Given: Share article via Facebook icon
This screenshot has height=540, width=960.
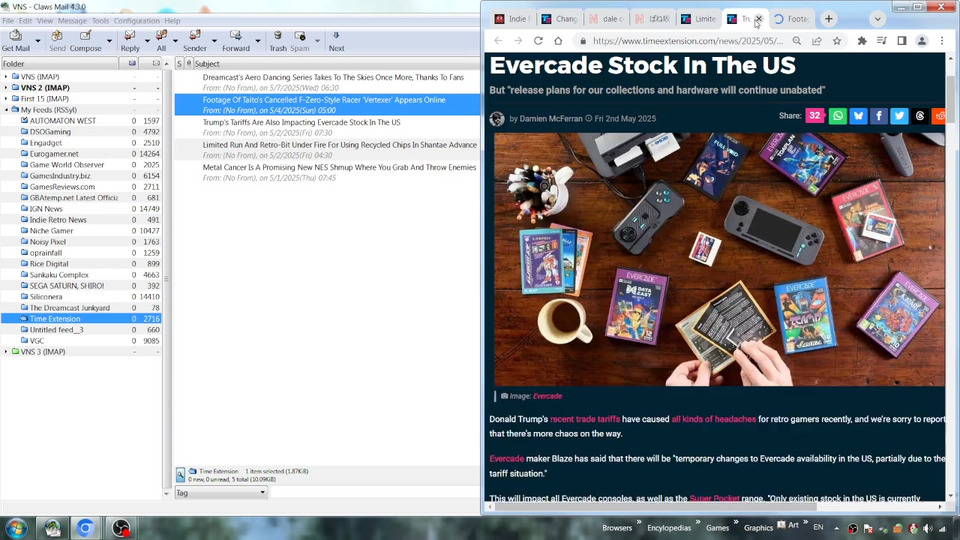Looking at the screenshot, I should (879, 116).
